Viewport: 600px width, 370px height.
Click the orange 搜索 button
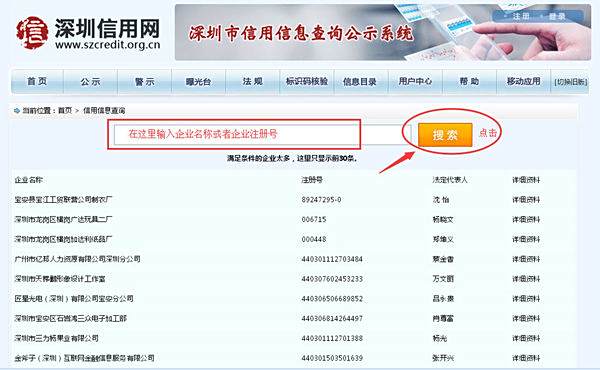click(x=445, y=135)
